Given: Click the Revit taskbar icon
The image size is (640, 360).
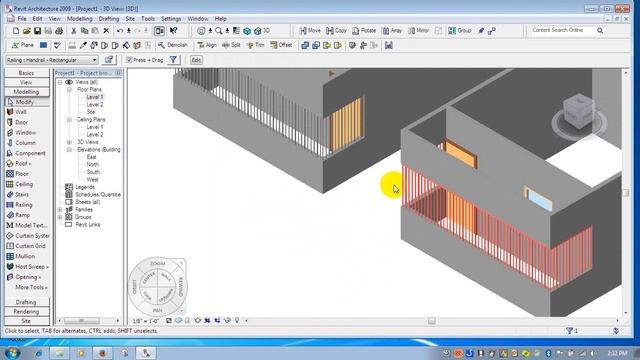Looking at the screenshot, I should pyautogui.click(x=146, y=353).
